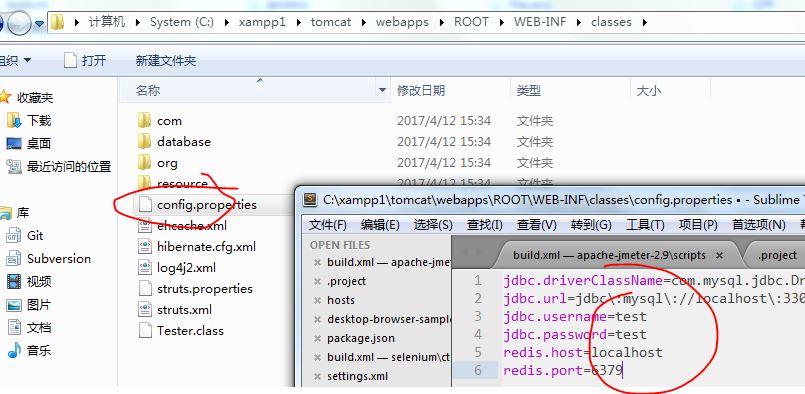The height and width of the screenshot is (394, 805).
Task: Open Sublime 文件(F) menu
Action: coord(328,224)
